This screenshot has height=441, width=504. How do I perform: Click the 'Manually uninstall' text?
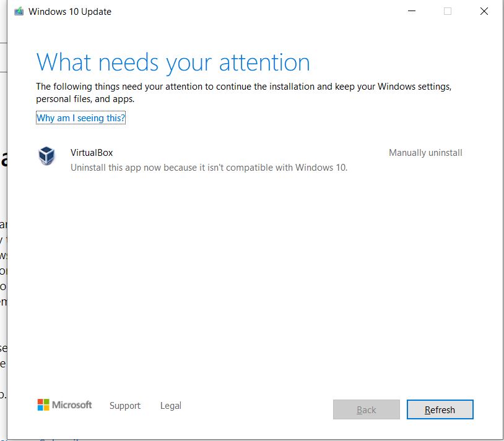coord(425,153)
